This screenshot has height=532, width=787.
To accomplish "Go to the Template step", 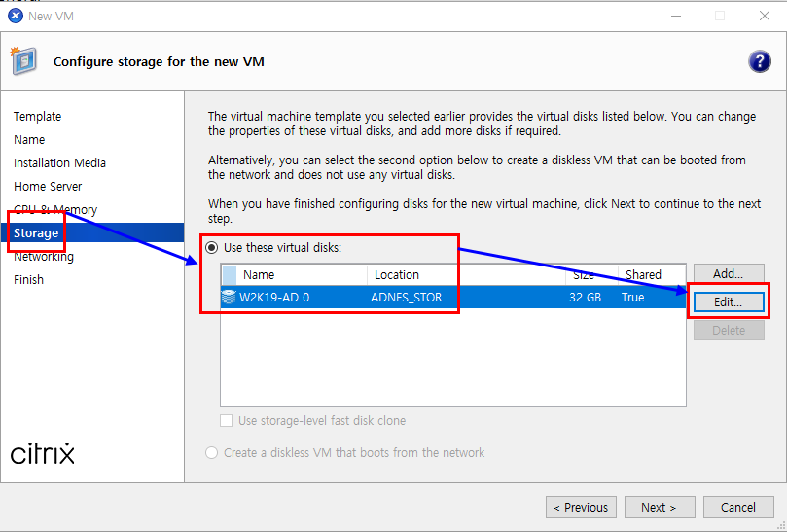I will (37, 117).
